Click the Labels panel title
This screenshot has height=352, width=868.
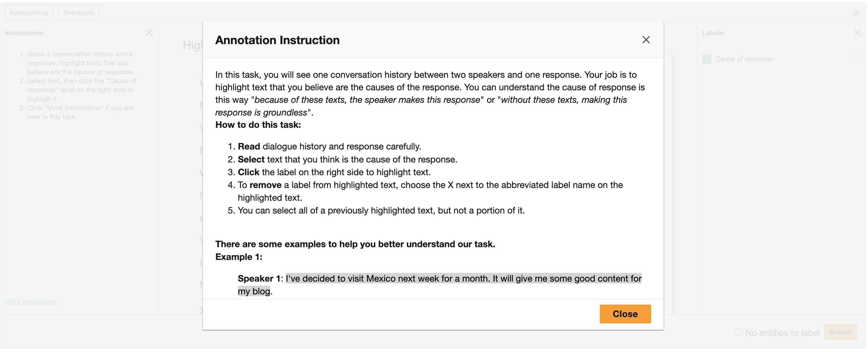(x=712, y=33)
